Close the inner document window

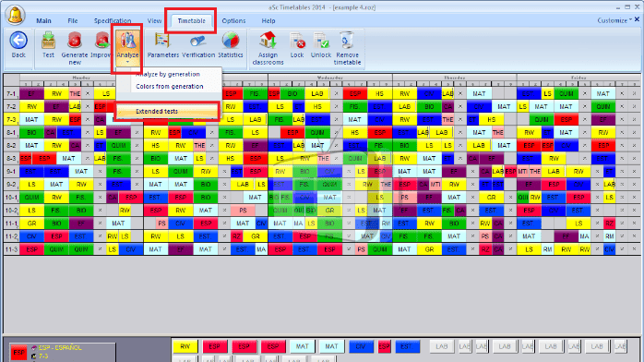[637, 19]
